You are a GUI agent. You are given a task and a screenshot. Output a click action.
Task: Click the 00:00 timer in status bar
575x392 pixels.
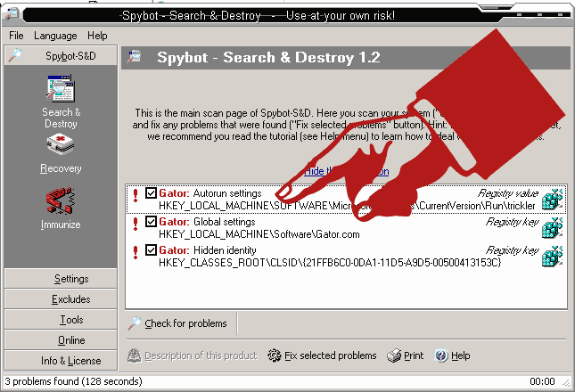click(x=542, y=381)
